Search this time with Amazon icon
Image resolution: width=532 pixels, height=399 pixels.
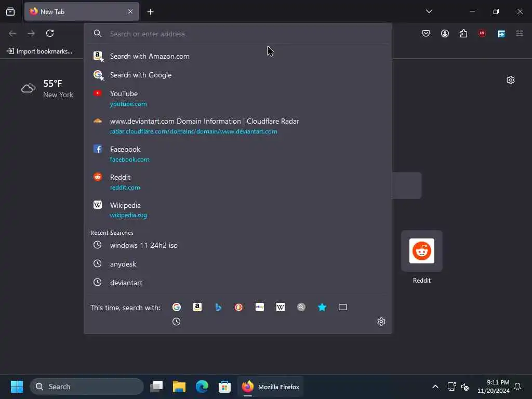point(197,307)
